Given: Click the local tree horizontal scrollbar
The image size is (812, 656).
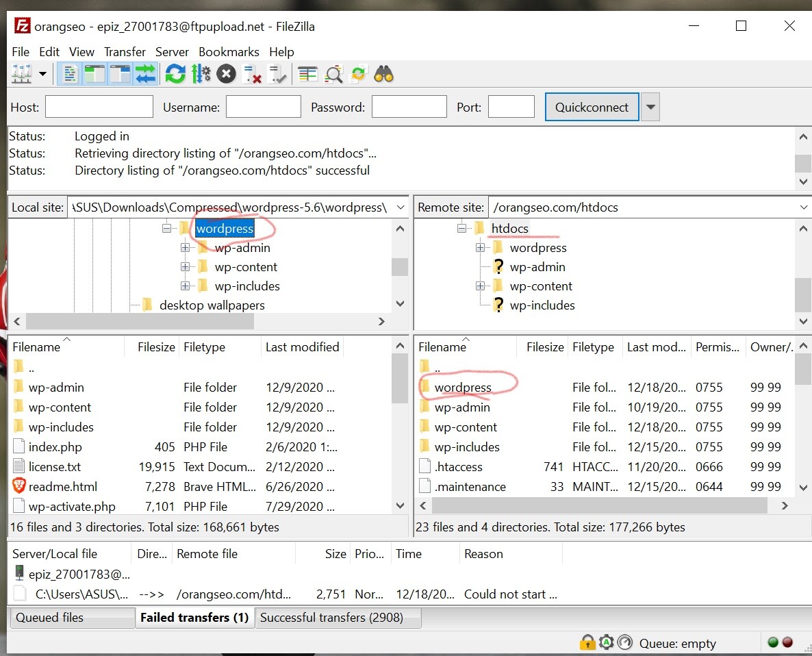Looking at the screenshot, I should point(140,322).
